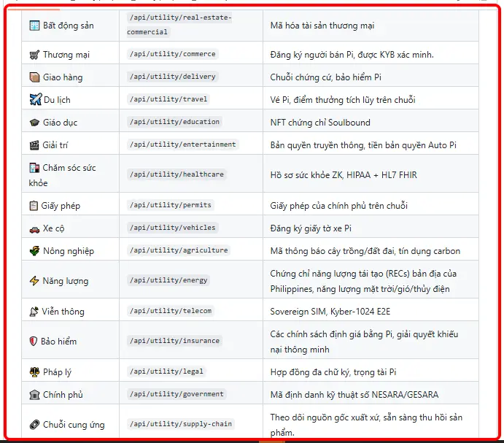Click the description 'Giấy phép của chính phủ trên chuỗi'
Screen dimensions: 504x443
(x=338, y=206)
